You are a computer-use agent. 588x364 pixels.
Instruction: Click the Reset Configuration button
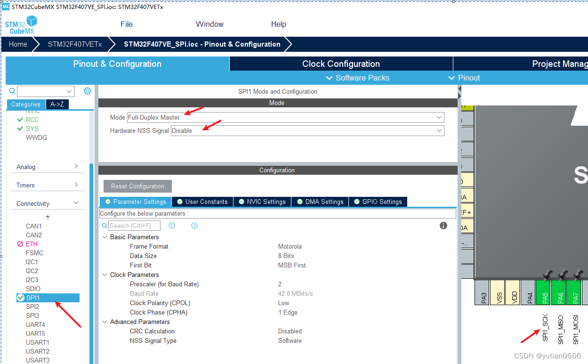[x=137, y=186]
